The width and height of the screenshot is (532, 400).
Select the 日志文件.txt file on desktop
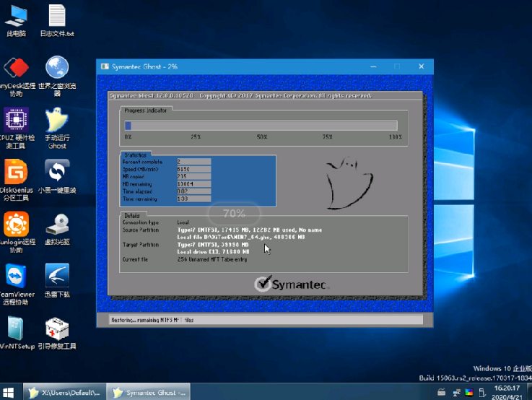(x=57, y=16)
